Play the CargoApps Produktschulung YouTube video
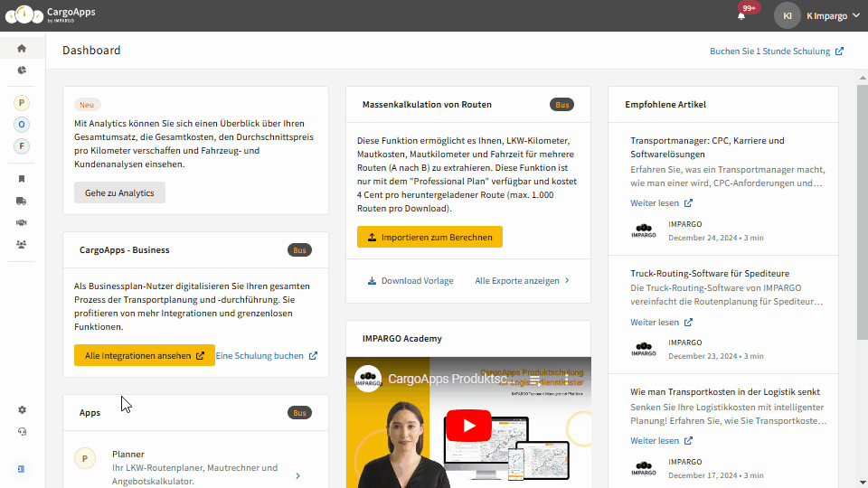Viewport: 868px width, 488px height. click(x=469, y=426)
